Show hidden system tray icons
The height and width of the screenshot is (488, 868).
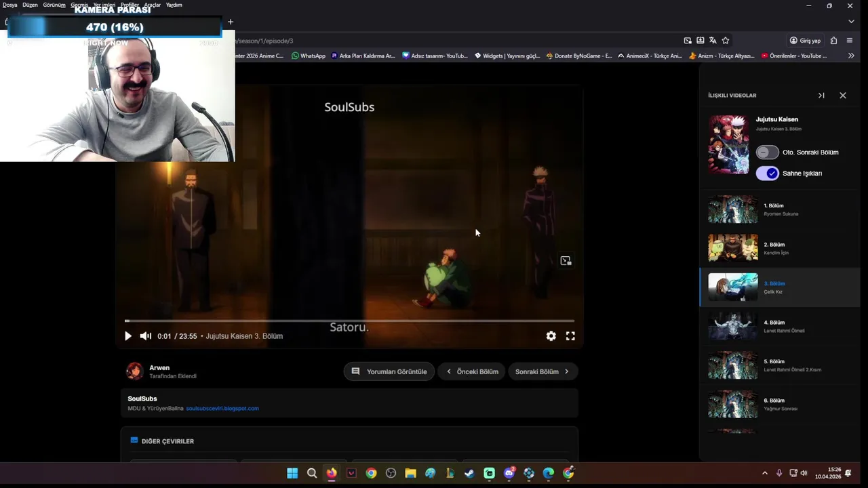[x=765, y=473]
